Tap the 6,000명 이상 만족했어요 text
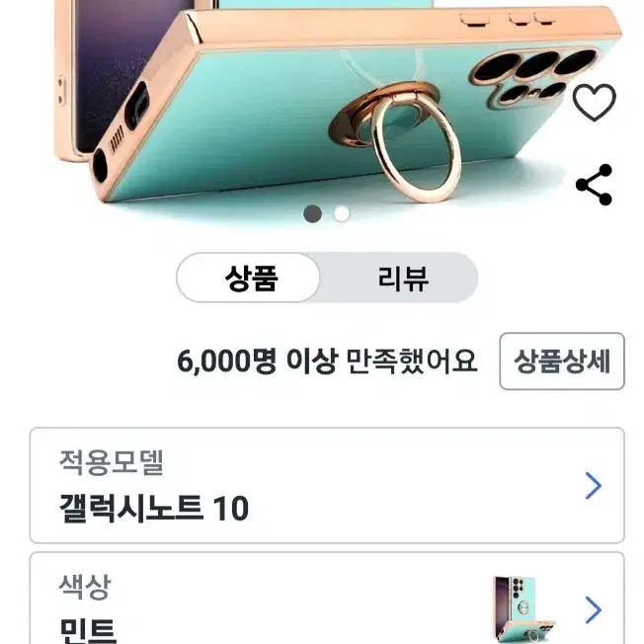Image resolution: width=644 pixels, height=644 pixels. coord(327,362)
